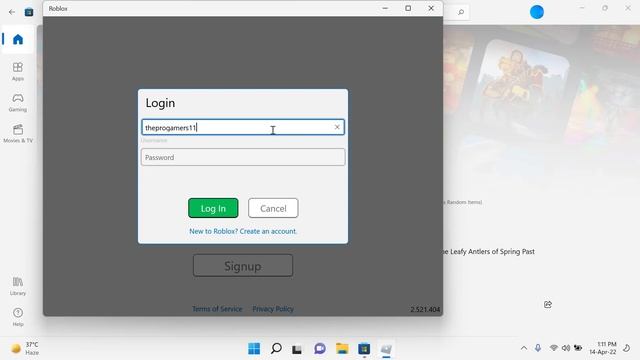The width and height of the screenshot is (640, 360).
Task: Open the Gaming section in Store sidebar
Action: pyautogui.click(x=18, y=102)
